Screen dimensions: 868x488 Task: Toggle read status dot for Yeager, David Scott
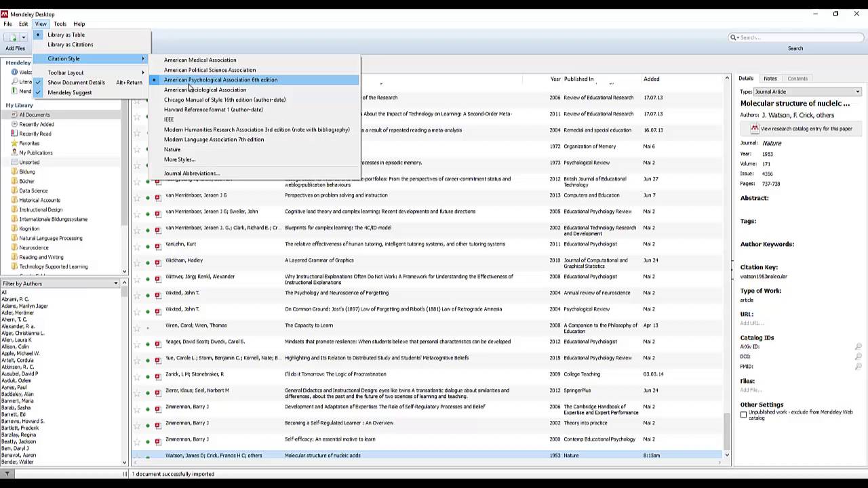point(148,344)
